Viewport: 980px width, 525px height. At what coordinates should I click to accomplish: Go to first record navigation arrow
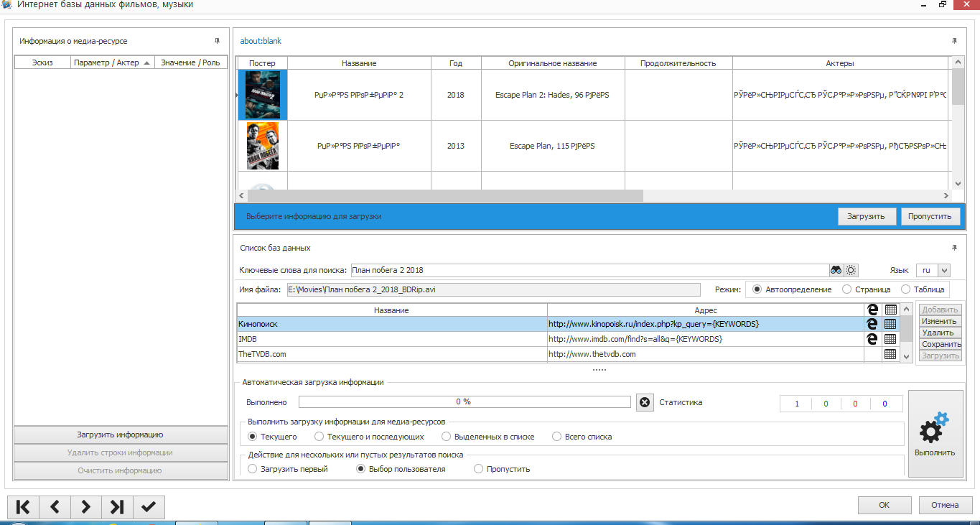coord(23,507)
